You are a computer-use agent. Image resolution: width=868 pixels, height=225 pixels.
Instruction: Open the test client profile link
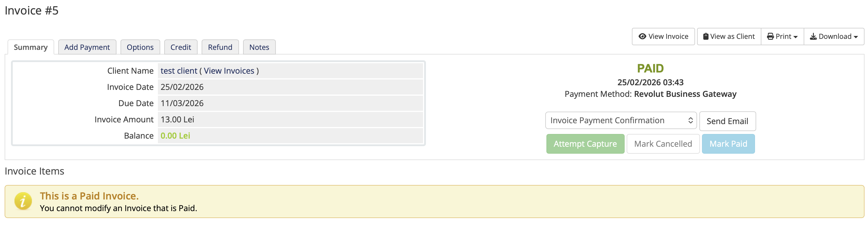tap(178, 71)
